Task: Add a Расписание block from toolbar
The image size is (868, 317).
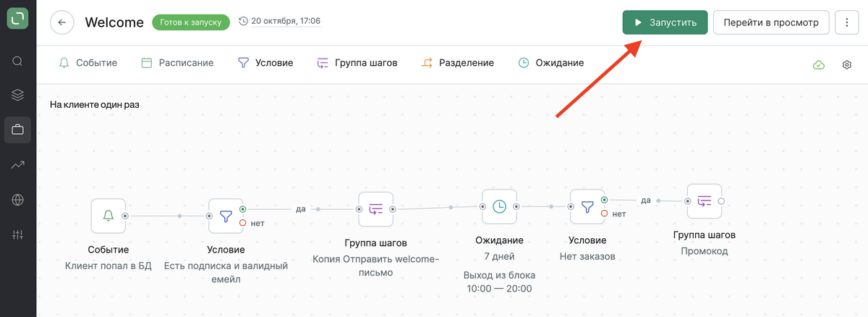Action: pyautogui.click(x=177, y=63)
